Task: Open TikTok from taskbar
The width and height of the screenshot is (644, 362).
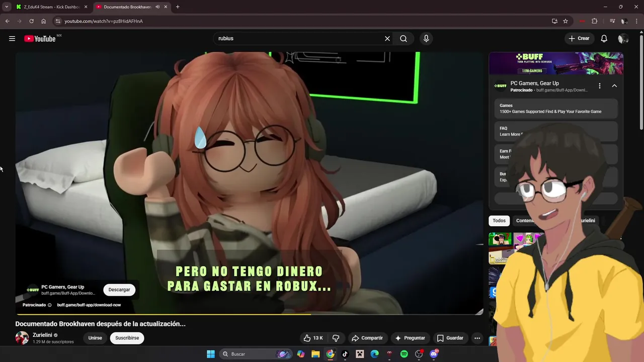Action: 345,354
